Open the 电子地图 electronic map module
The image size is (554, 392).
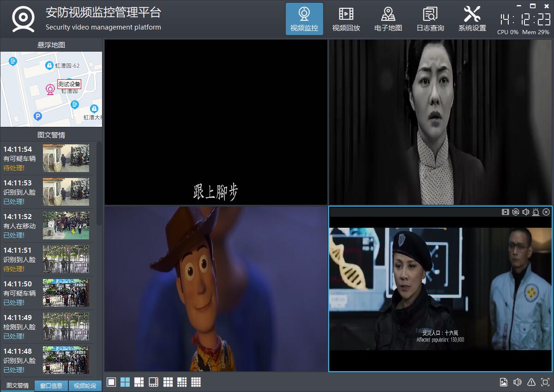[388, 19]
